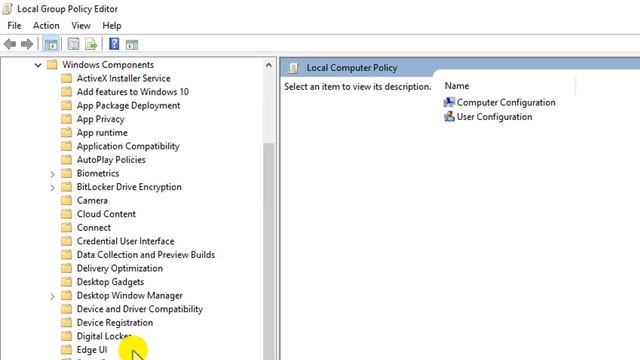Viewport: 640px width, 360px height.
Task: Click the Export List toolbar icon
Action: pyautogui.click(x=91, y=44)
